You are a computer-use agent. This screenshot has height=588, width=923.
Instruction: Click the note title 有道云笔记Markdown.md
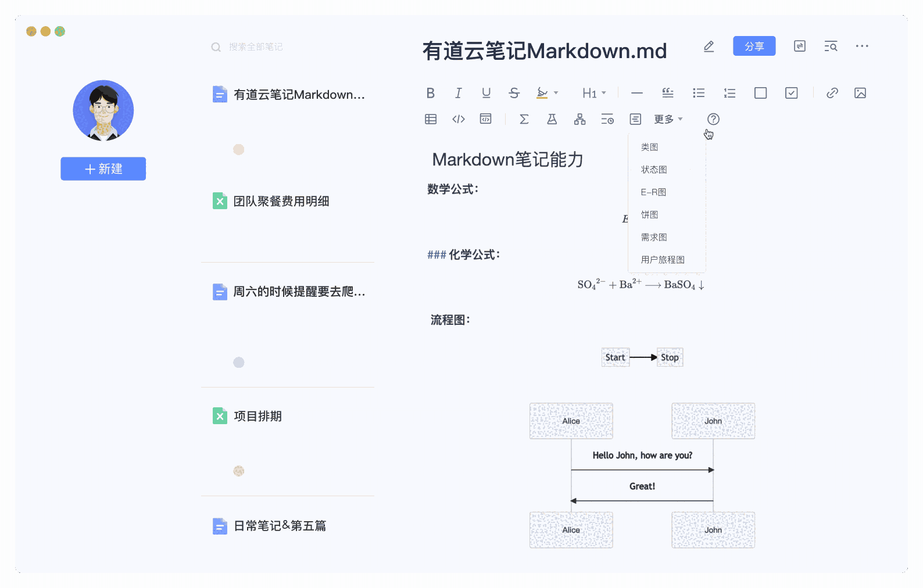[545, 51]
